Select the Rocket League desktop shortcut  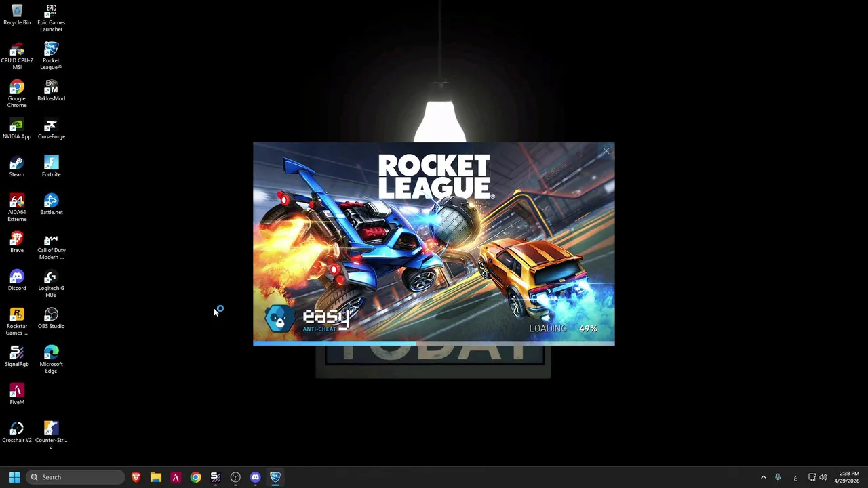(x=51, y=56)
